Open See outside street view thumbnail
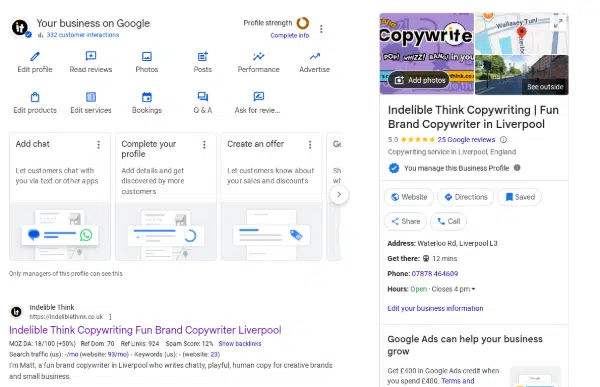This screenshot has width=600, height=387. coord(522,75)
